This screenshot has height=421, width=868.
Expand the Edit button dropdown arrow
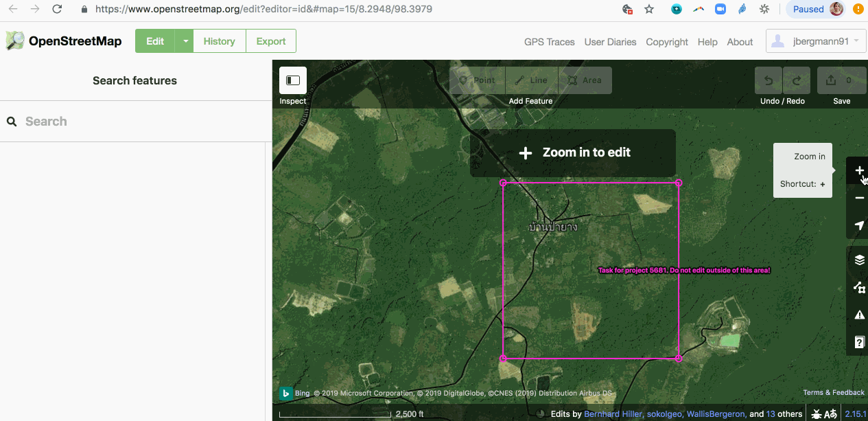(185, 41)
